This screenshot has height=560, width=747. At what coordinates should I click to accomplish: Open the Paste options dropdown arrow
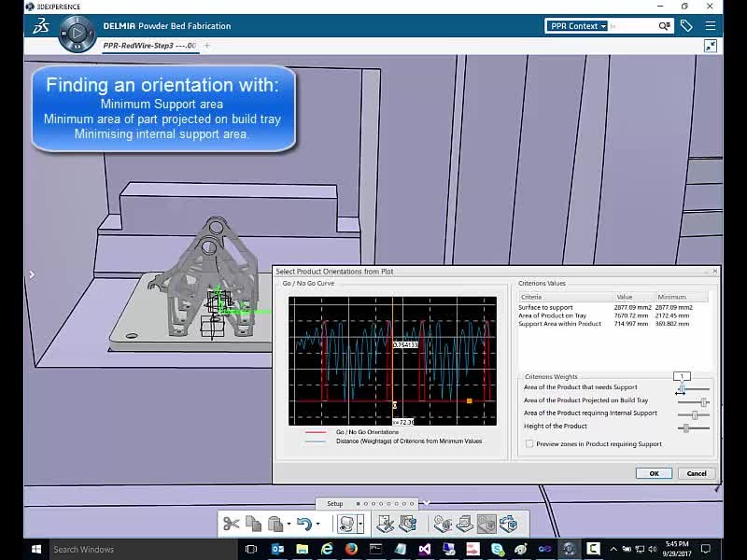coord(289,525)
